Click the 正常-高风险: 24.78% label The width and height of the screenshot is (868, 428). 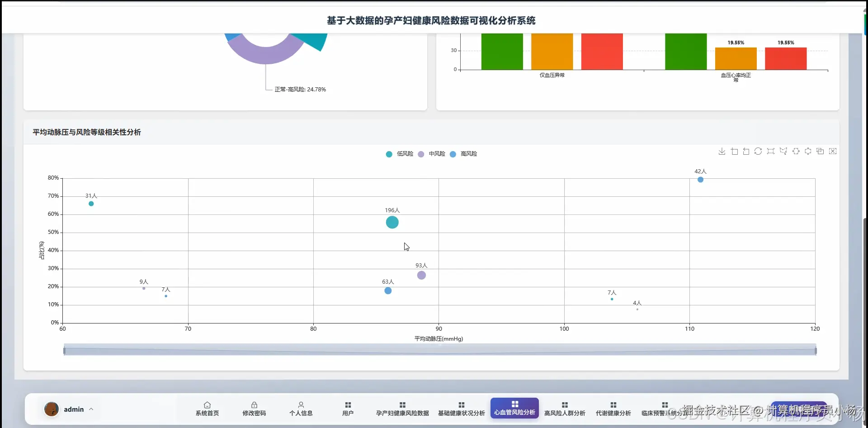coord(300,90)
